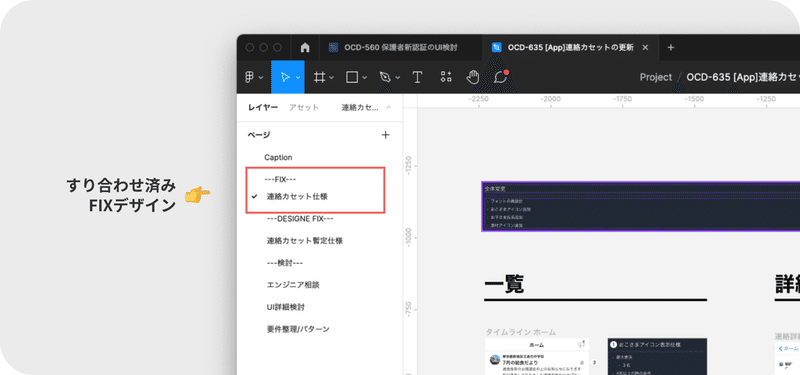
Task: Select the おこさまアイコン表示仕様 note
Action: (x=657, y=357)
